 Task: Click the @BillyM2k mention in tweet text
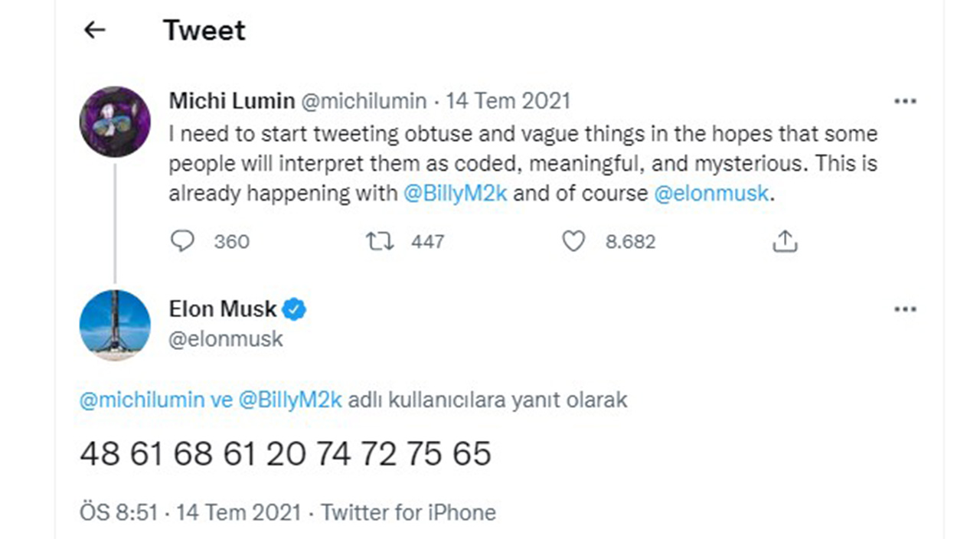coord(455,193)
